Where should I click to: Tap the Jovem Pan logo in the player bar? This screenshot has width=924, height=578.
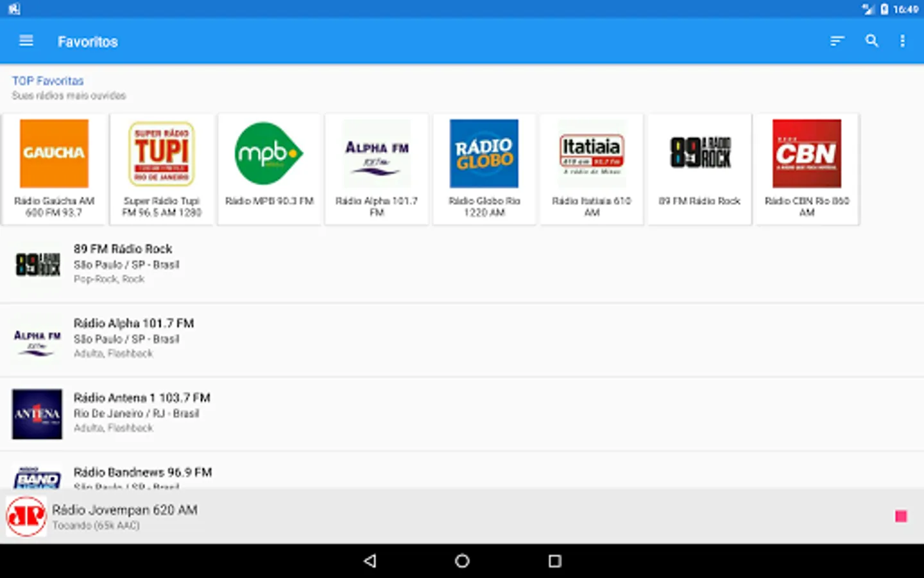tap(26, 516)
